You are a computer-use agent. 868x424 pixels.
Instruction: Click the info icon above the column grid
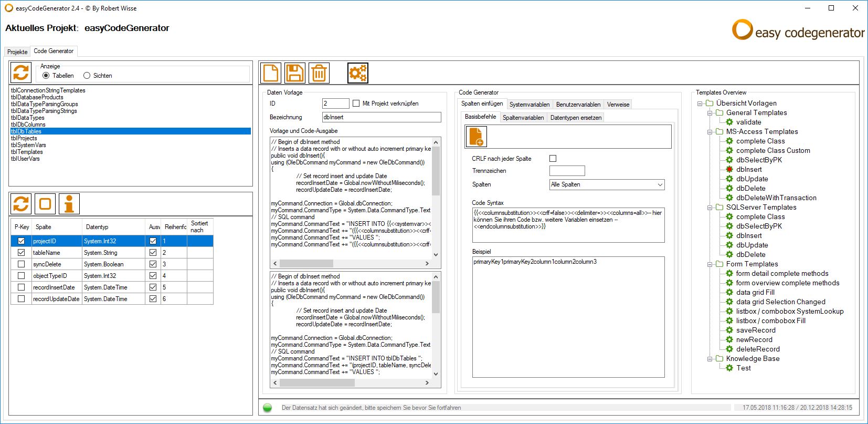[69, 204]
